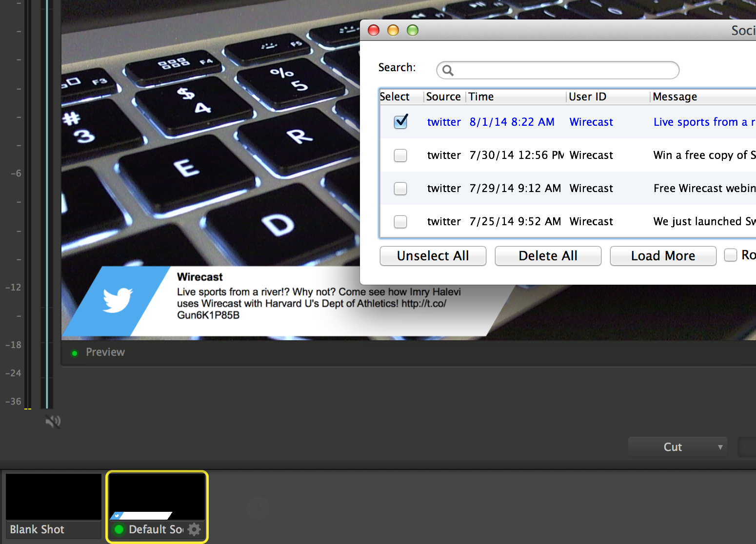
Task: Click 'Win a free copy of' message
Action: pyautogui.click(x=704, y=155)
